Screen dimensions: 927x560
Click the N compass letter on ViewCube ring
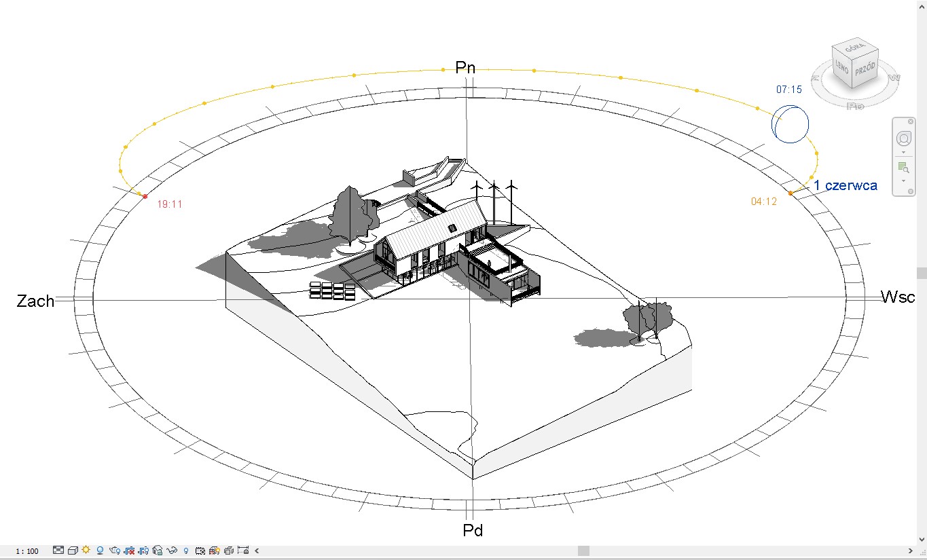[x=816, y=78]
